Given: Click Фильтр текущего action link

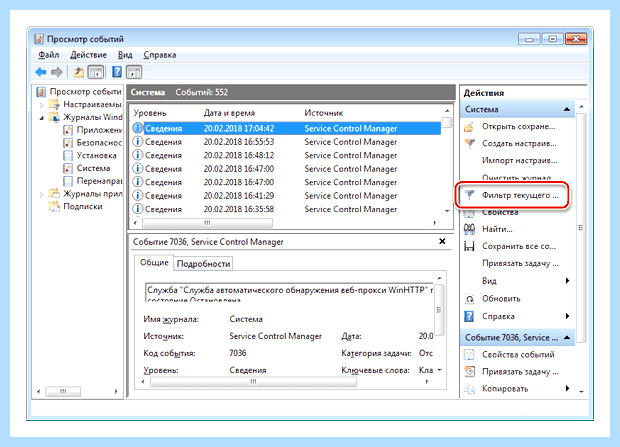Looking at the screenshot, I should tap(520, 195).
